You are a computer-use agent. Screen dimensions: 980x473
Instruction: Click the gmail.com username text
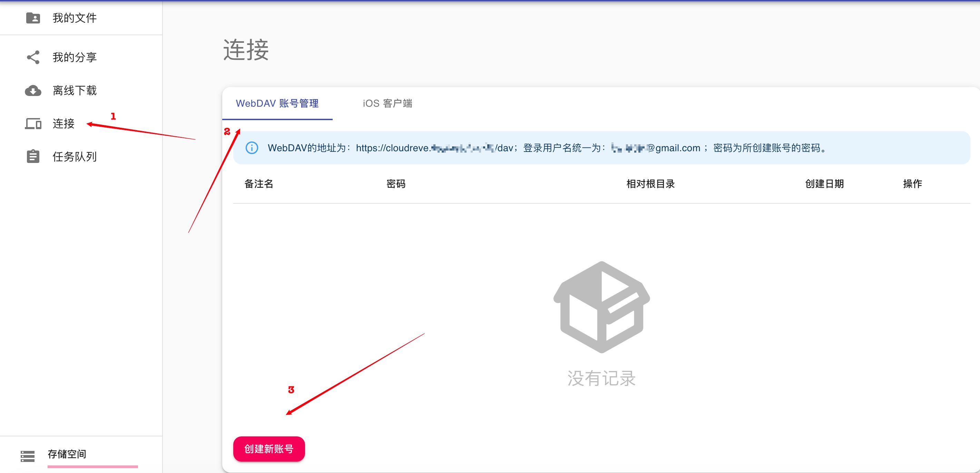coord(656,148)
